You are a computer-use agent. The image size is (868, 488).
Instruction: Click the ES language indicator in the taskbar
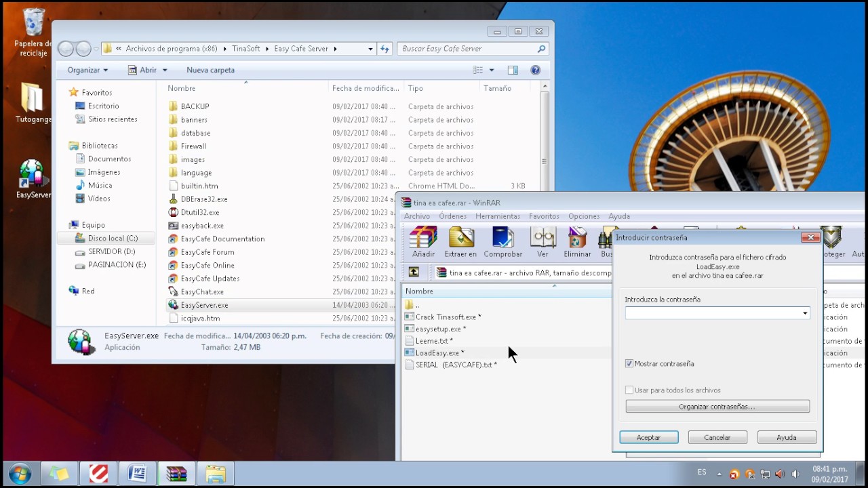(x=702, y=472)
